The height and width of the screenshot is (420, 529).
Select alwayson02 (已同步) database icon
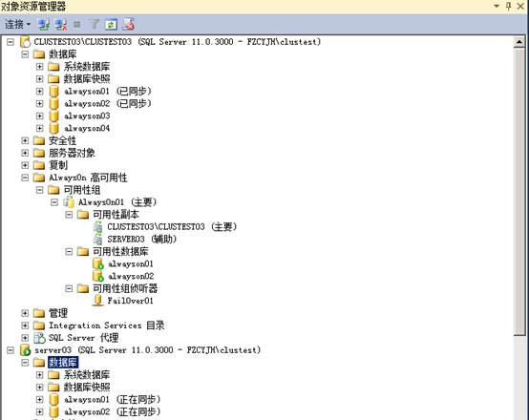[53, 103]
